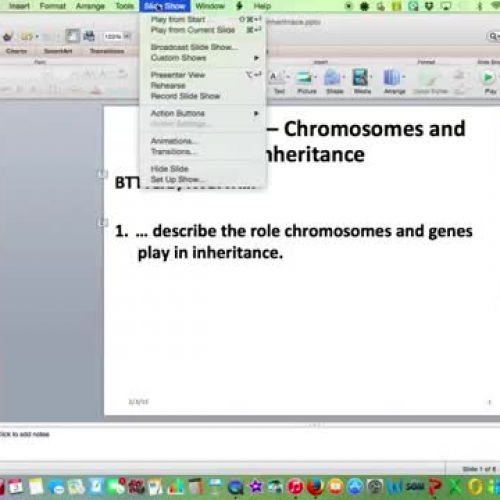
Task: Open the Tools menu
Action: pos(124,6)
